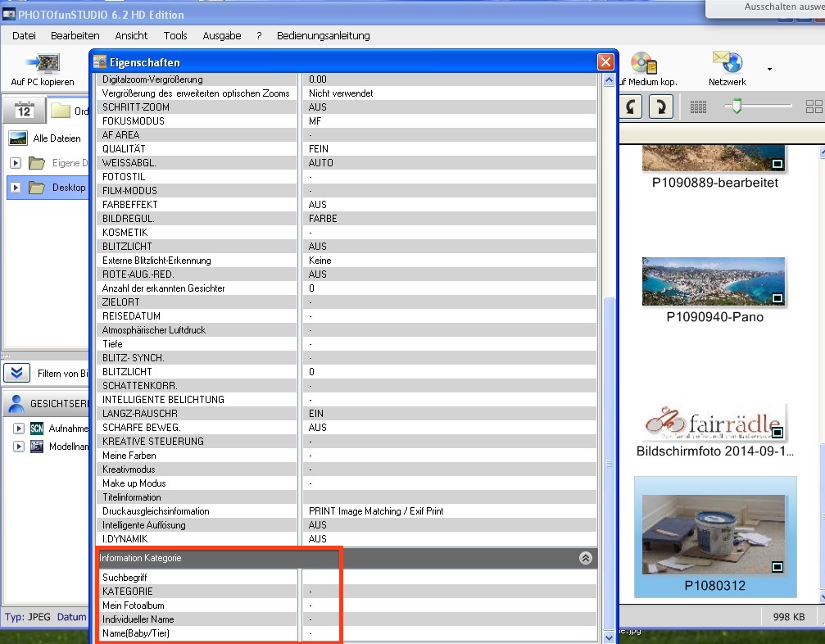Image resolution: width=825 pixels, height=644 pixels.
Task: Switch to the calendar view tab icon
Action: click(23, 111)
